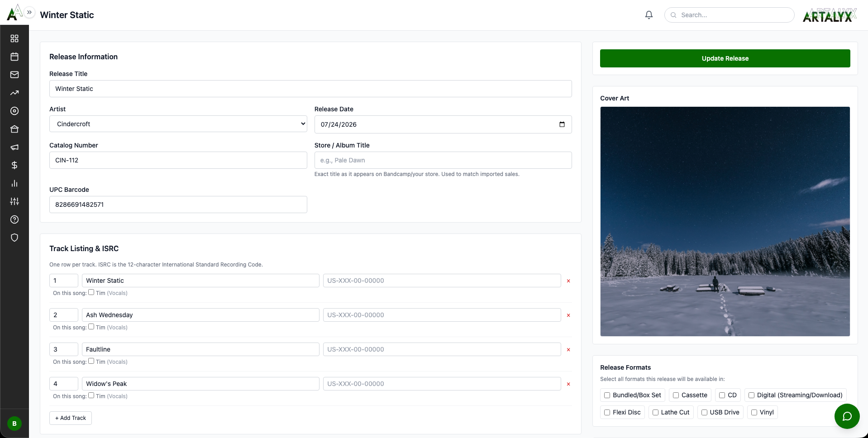Click ISRC field for track Widow's Peak
868x438 pixels.
tap(442, 384)
